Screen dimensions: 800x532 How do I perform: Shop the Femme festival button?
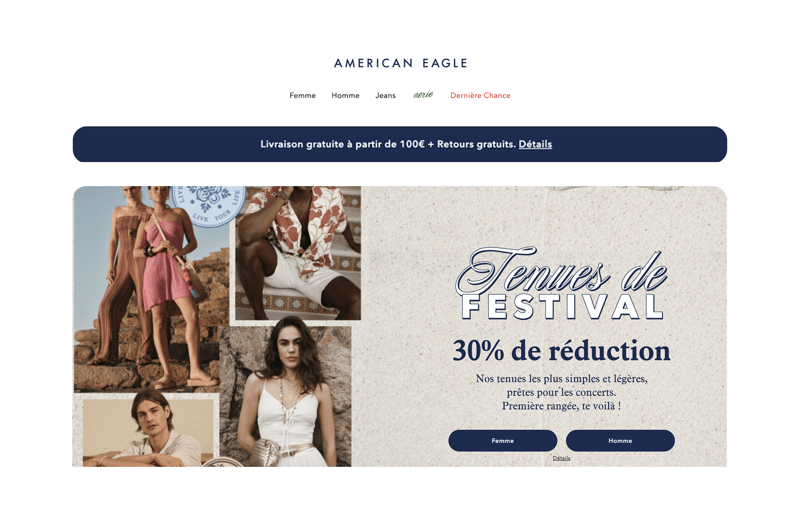tap(503, 441)
